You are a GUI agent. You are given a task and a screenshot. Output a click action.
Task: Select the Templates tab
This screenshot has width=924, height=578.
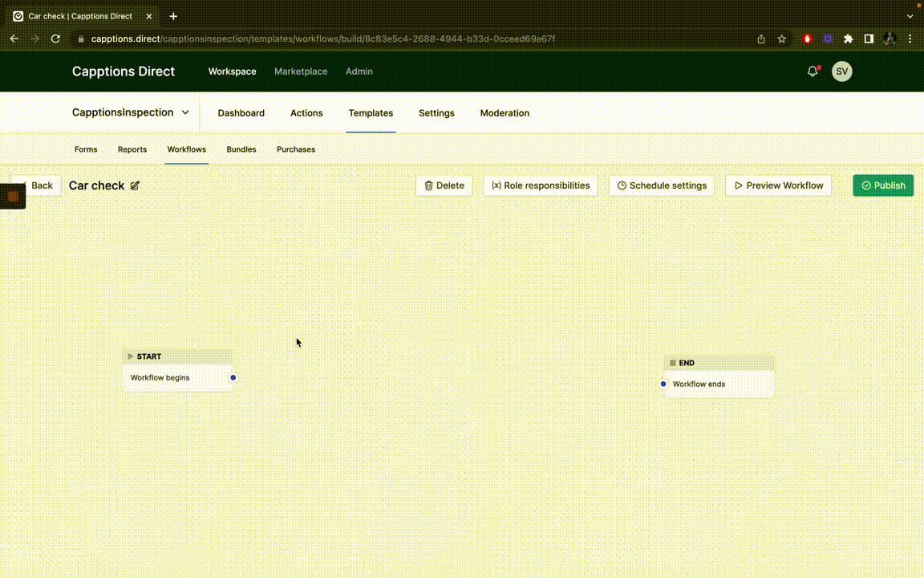click(x=371, y=113)
